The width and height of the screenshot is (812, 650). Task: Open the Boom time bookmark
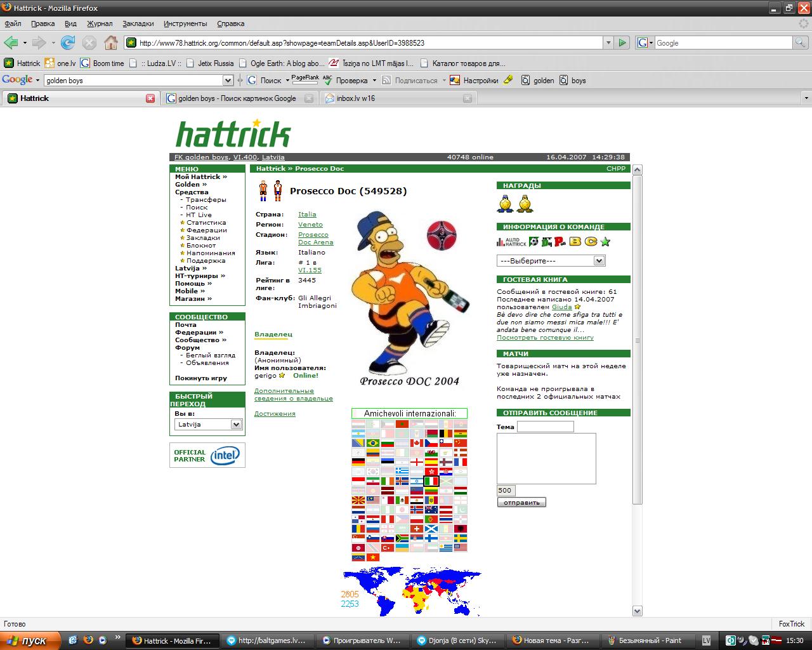(x=102, y=63)
